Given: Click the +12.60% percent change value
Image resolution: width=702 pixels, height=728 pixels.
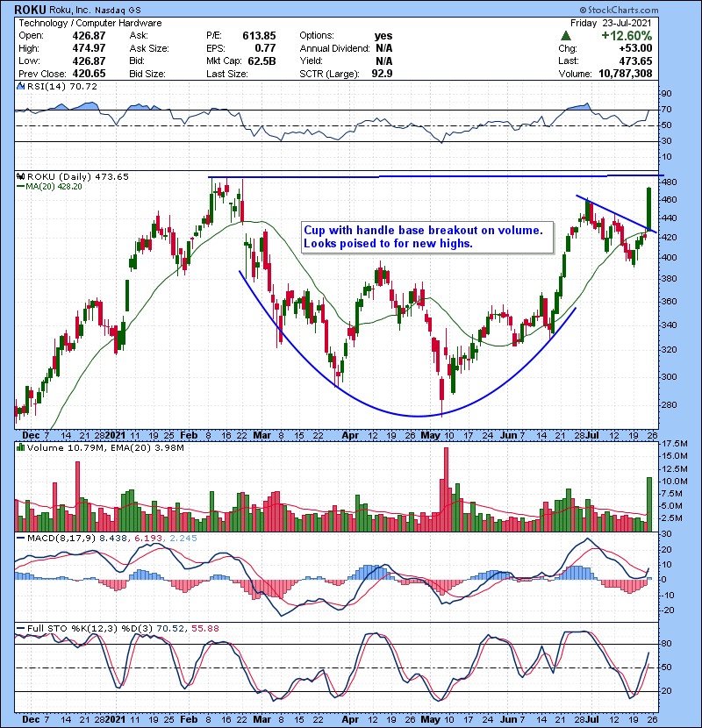Looking at the screenshot, I should [627, 36].
